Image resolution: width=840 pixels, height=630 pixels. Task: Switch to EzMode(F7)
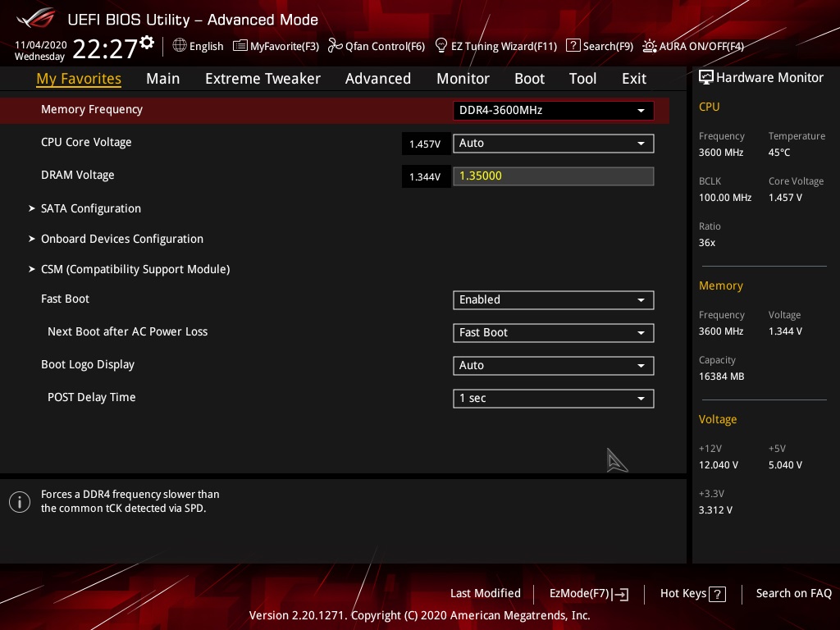pos(589,594)
